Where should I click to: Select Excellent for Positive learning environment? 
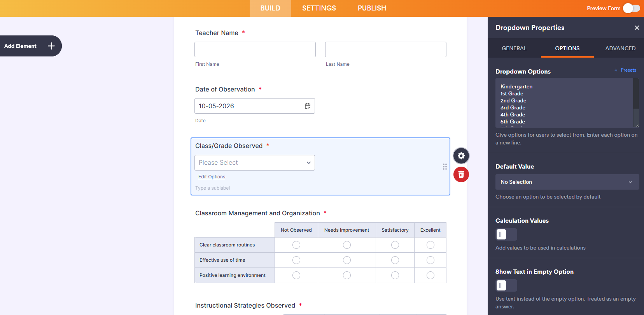click(x=430, y=275)
